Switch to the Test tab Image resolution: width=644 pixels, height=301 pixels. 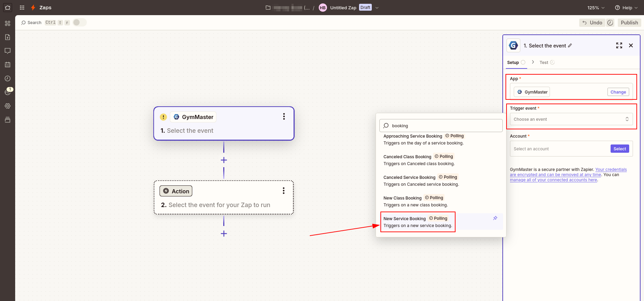[544, 62]
